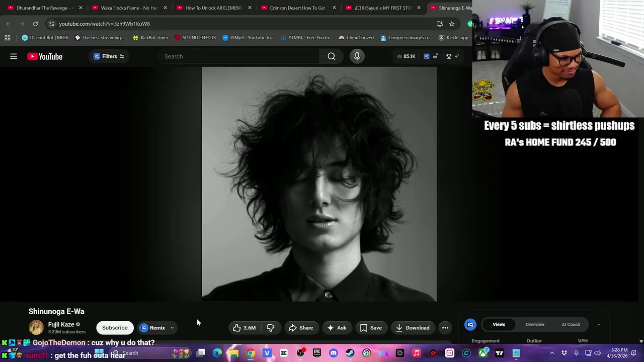Open the KickBot Timer bookmark
644x362 pixels.
click(150, 38)
